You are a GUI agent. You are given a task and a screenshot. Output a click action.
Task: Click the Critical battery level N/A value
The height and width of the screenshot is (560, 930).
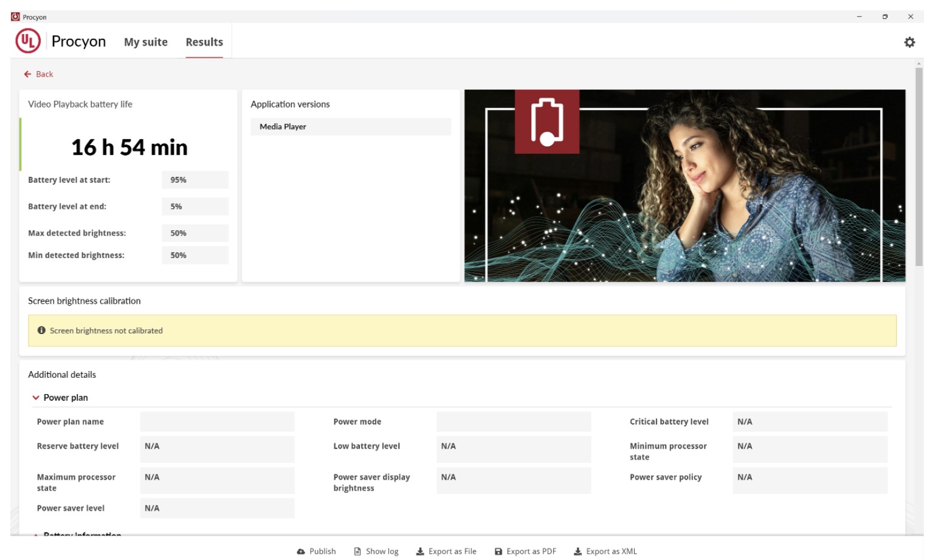[x=810, y=422]
